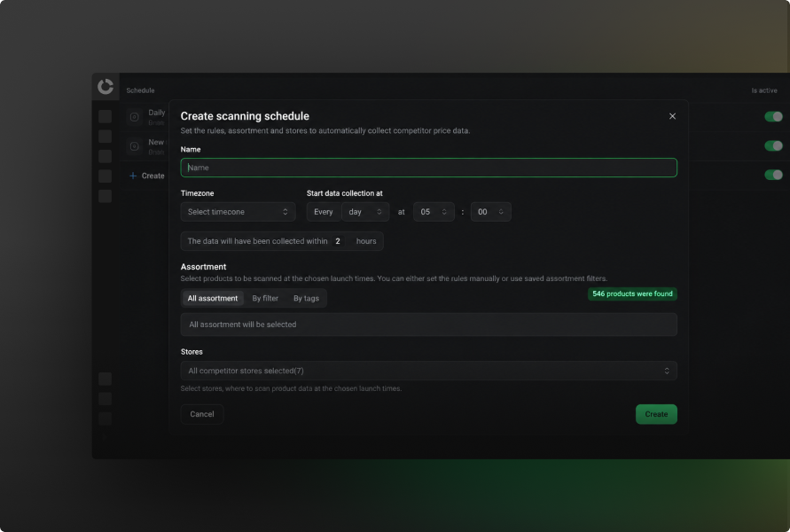Image resolution: width=790 pixels, height=532 pixels.
Task: Click the Create scanning schedule title
Action: pos(245,116)
